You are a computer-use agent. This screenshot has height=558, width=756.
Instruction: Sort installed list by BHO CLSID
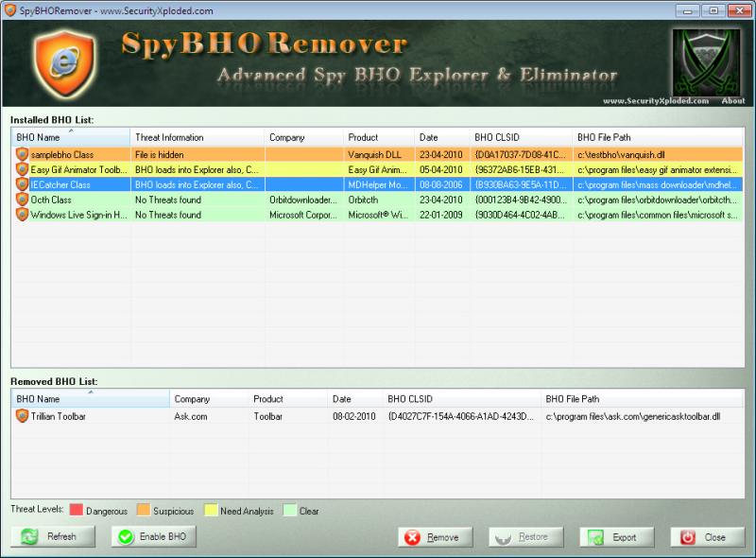tap(522, 137)
